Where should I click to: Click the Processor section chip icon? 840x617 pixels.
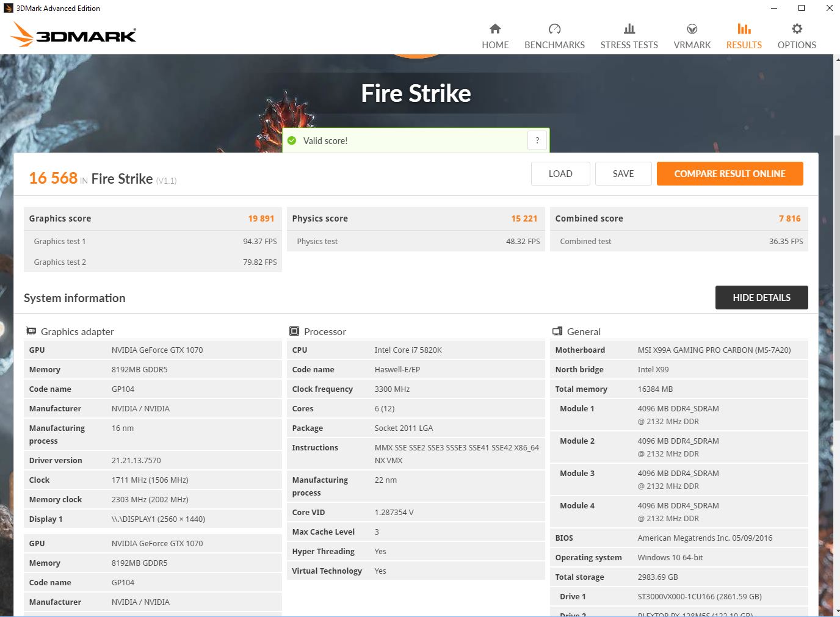tap(294, 331)
